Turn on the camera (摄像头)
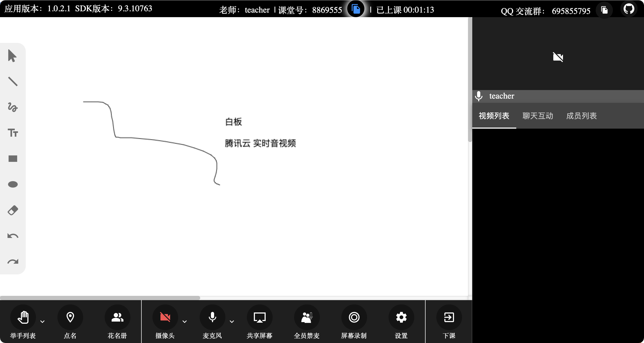Viewport: 644px width, 343px height. click(165, 317)
